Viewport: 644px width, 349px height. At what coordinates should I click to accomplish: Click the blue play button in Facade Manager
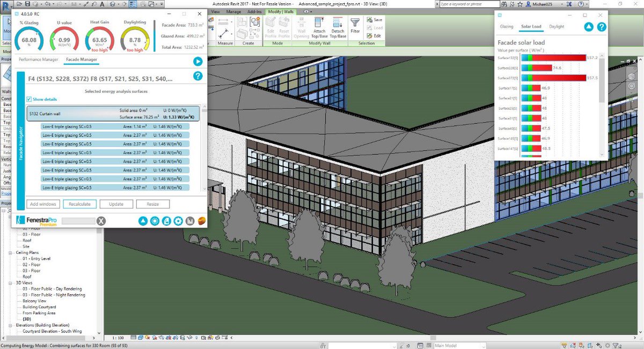(197, 62)
